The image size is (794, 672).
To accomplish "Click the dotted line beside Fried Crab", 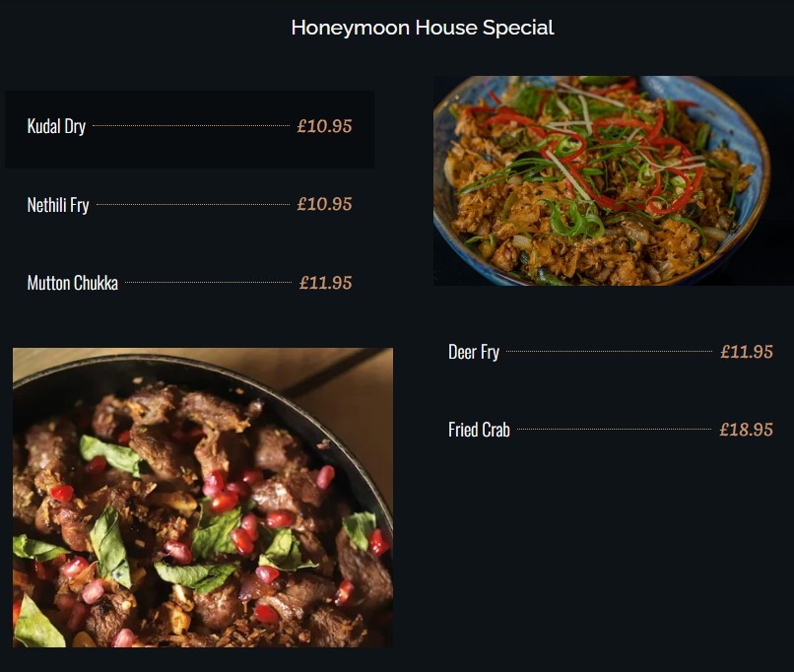I will 615,429.
